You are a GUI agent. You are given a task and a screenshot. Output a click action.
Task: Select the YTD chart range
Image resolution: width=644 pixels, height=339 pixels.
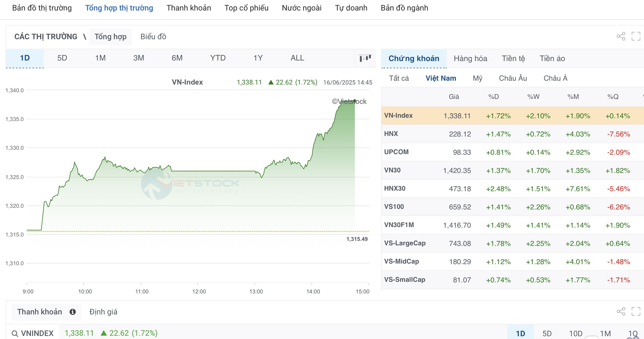click(x=218, y=58)
